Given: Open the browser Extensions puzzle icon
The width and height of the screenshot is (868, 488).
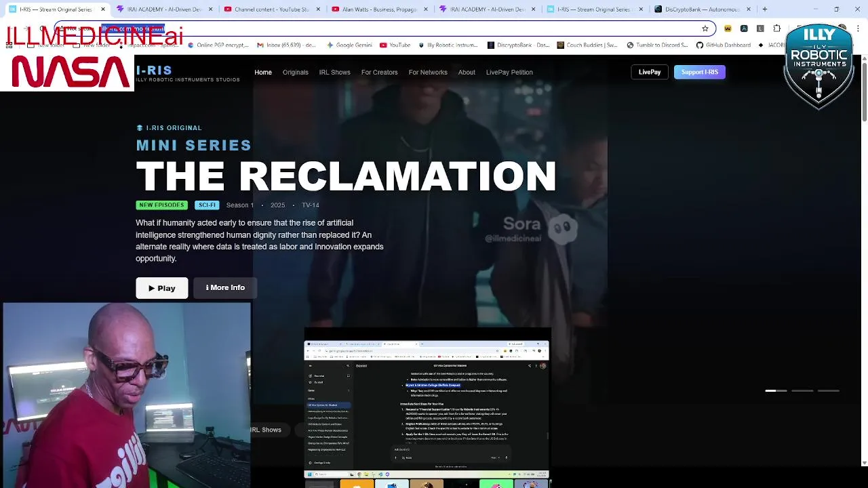Looking at the screenshot, I should [777, 28].
